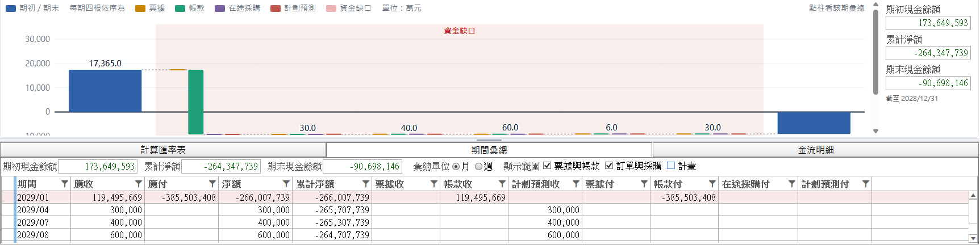The image size is (980, 245).
Task: Select 週 summary unit radio
Action: tap(479, 166)
